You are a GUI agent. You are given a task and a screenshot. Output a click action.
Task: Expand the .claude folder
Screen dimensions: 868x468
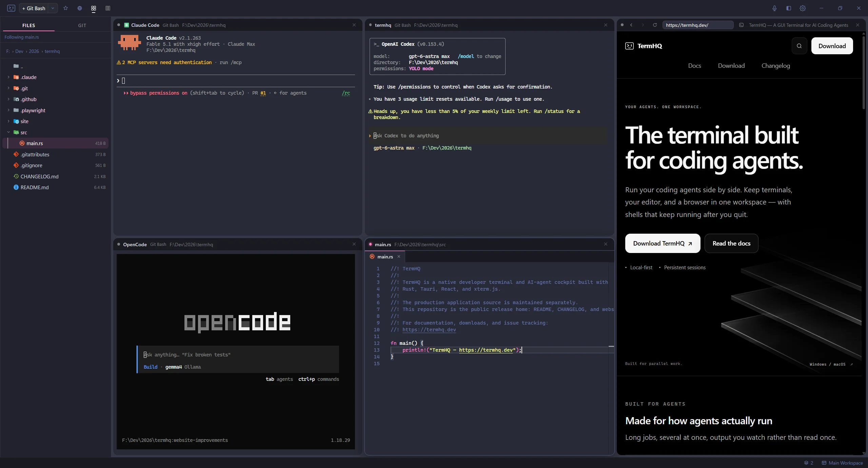[8, 77]
